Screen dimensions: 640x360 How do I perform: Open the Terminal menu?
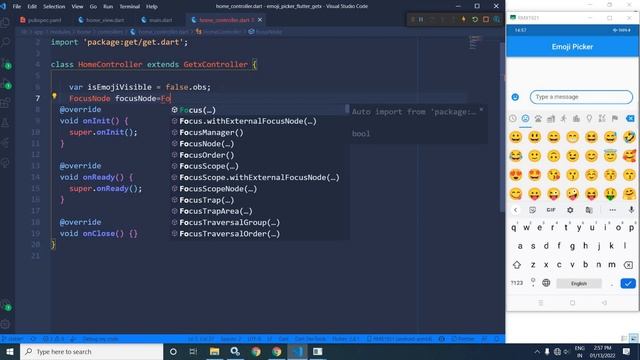point(129,7)
